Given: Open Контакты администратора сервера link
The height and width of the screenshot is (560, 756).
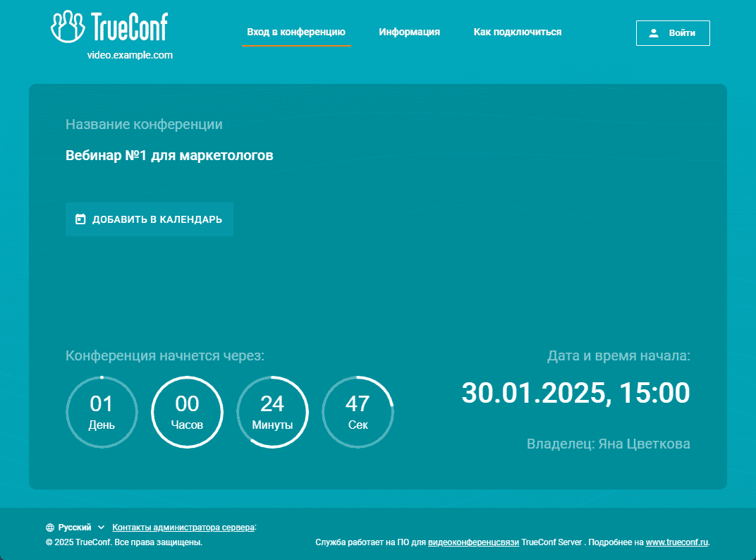Looking at the screenshot, I should coord(183,528).
